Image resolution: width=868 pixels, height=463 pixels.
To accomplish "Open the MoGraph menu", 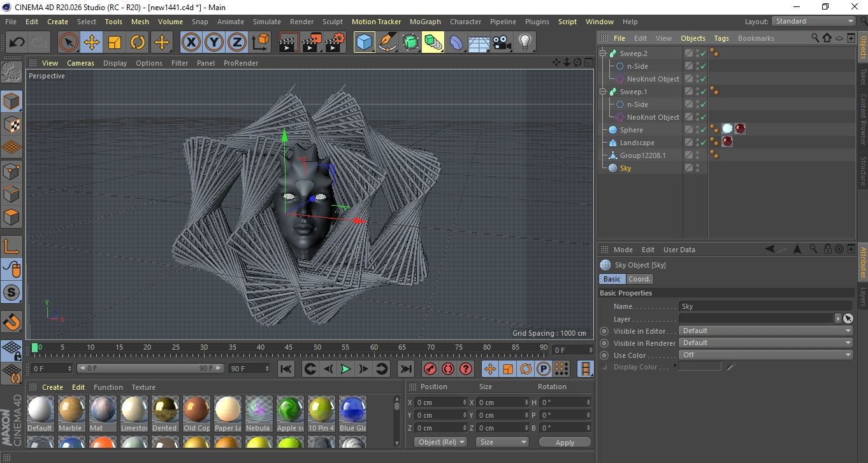I will click(424, 22).
